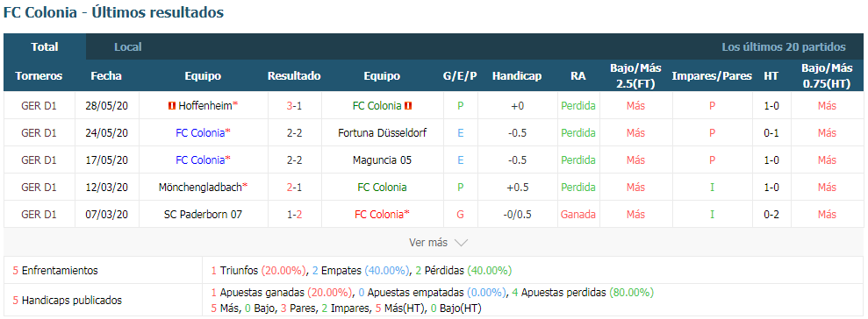Viewport: 868px width, 319px height.
Task: Click the Impares/Pares column header
Action: [x=712, y=76]
